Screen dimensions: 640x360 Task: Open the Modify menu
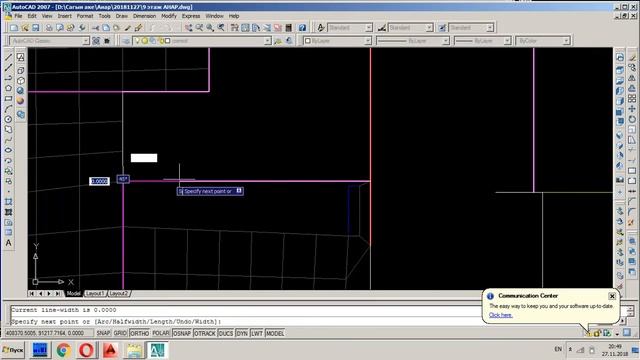[169, 16]
